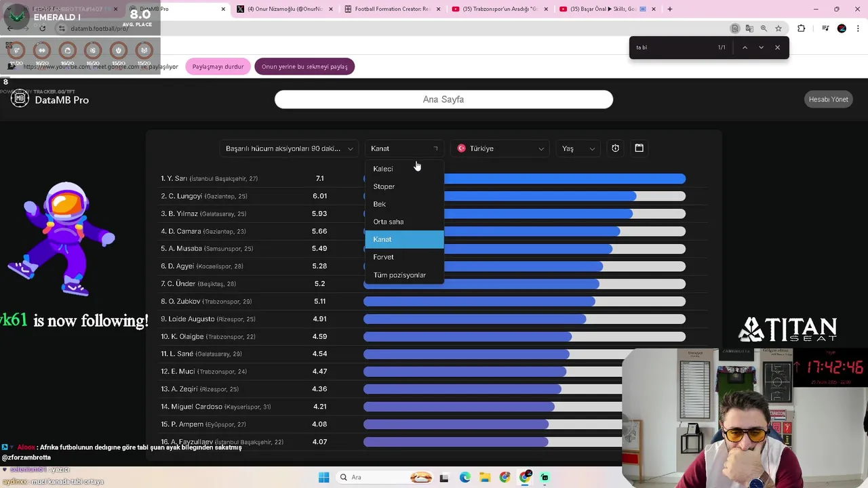Open the calendar icon in filter row

pos(639,148)
